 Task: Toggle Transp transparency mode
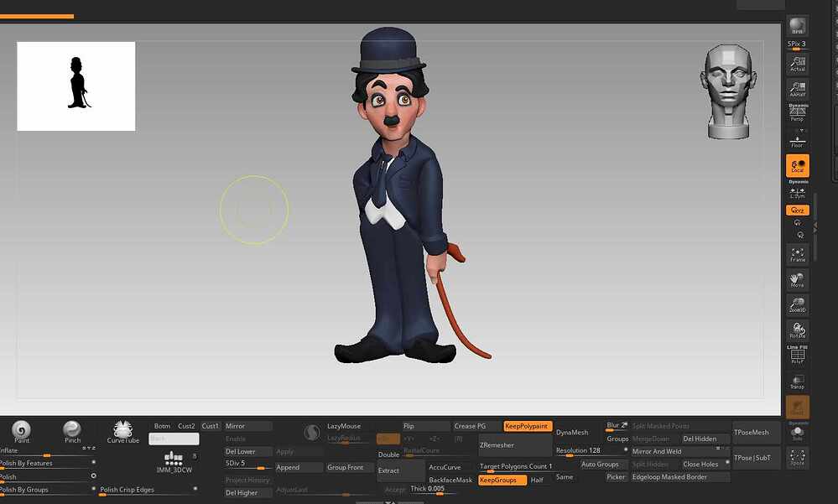[798, 382]
